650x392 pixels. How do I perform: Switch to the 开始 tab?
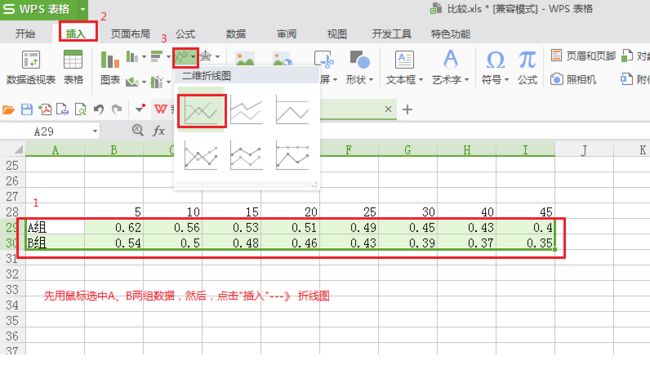pyautogui.click(x=25, y=34)
